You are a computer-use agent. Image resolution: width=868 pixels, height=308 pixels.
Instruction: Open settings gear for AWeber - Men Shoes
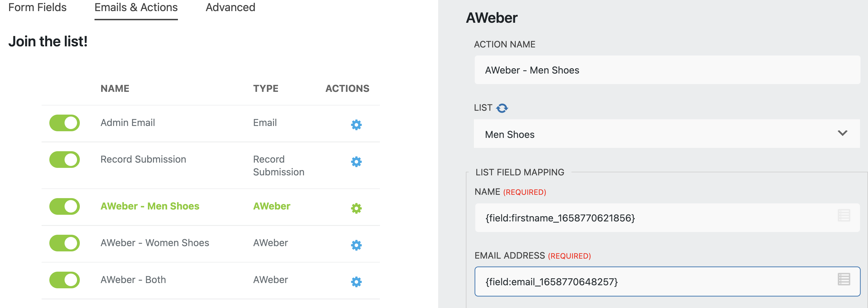tap(356, 209)
